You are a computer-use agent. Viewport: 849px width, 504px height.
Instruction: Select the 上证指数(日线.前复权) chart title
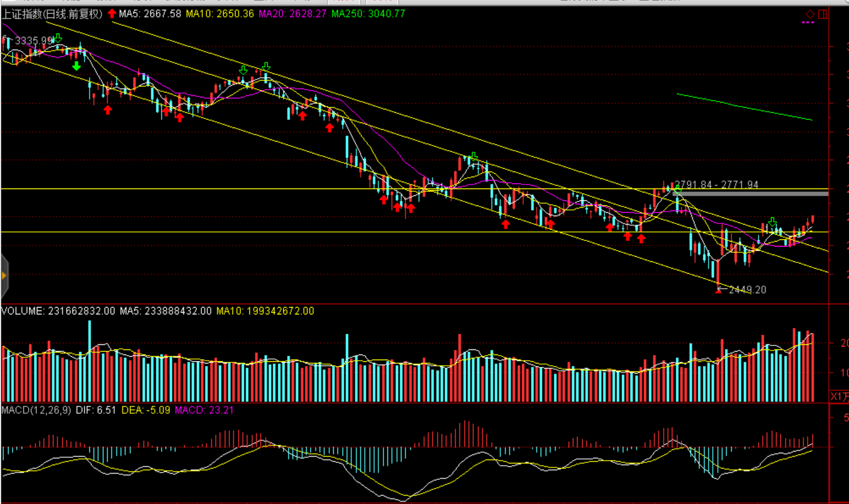(x=52, y=14)
